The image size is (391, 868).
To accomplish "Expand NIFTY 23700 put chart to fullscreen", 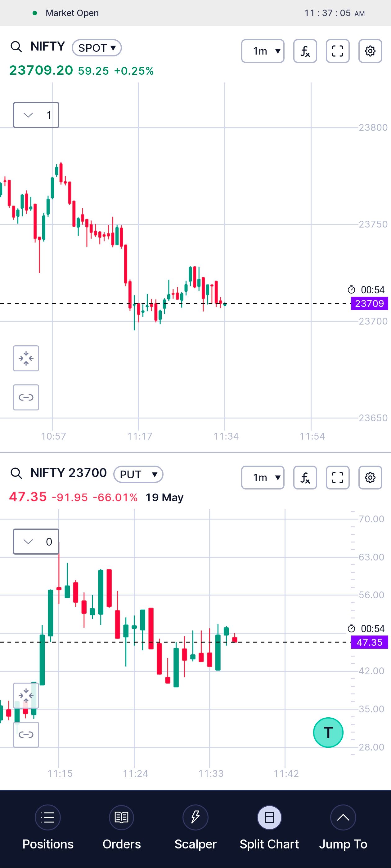I will (337, 477).
